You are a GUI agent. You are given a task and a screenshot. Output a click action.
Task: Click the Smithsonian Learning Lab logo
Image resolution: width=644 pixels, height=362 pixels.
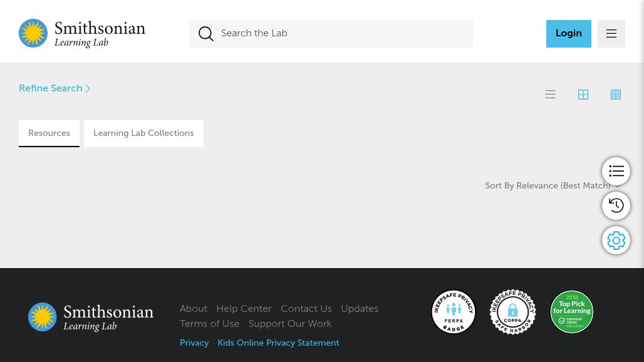coord(82,33)
